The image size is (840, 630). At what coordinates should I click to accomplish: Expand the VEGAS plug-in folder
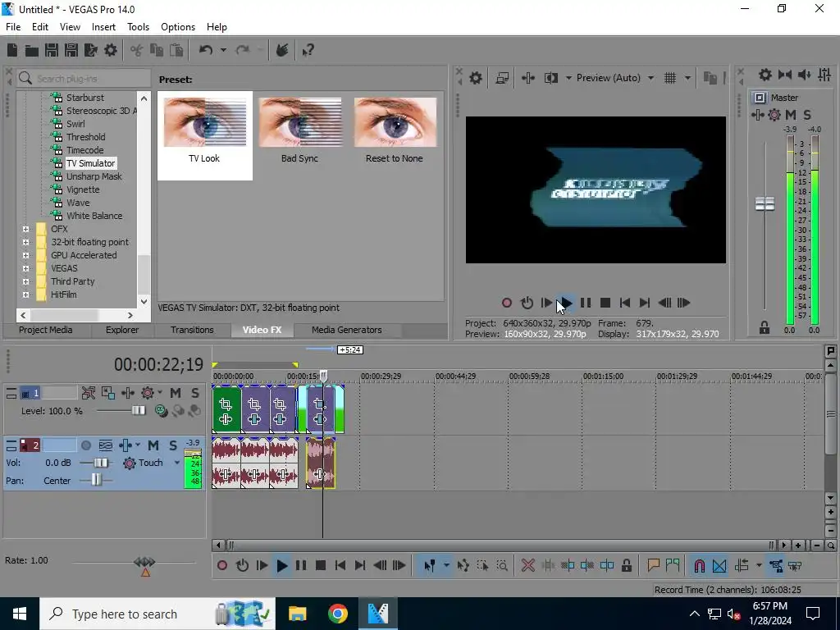coord(25,268)
